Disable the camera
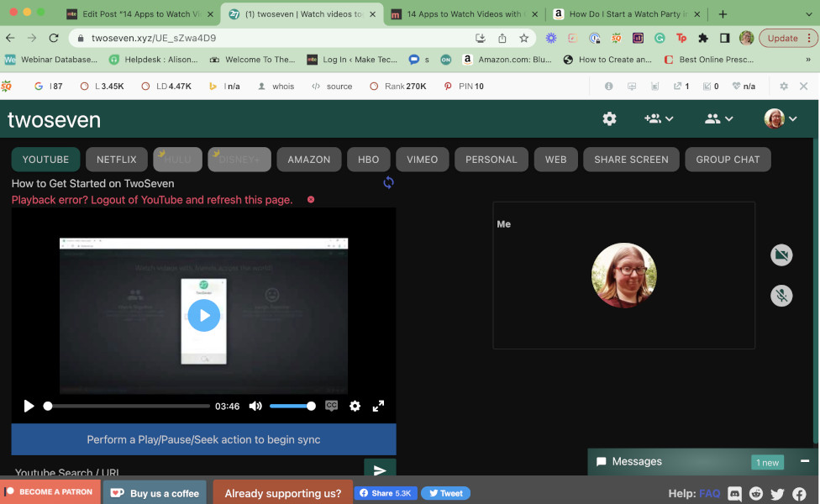The image size is (820, 504). point(781,255)
